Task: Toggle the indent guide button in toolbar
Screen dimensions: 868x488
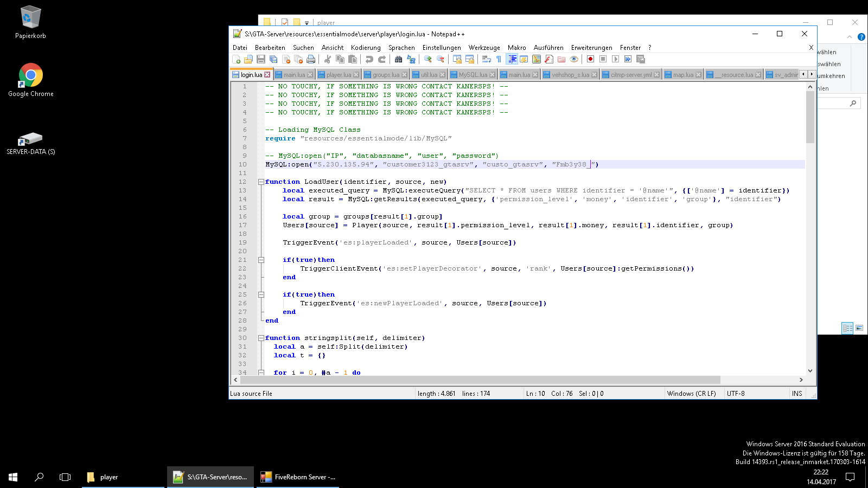Action: pyautogui.click(x=512, y=59)
